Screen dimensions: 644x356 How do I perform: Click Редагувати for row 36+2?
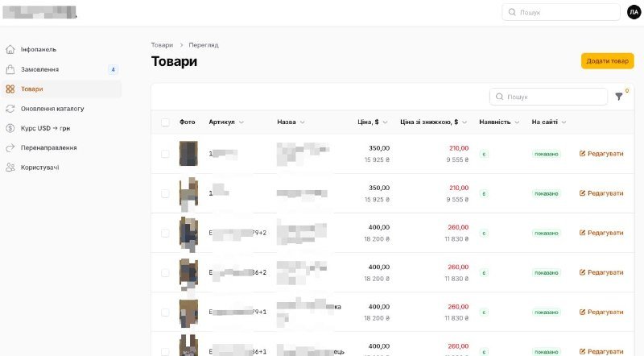click(x=601, y=272)
